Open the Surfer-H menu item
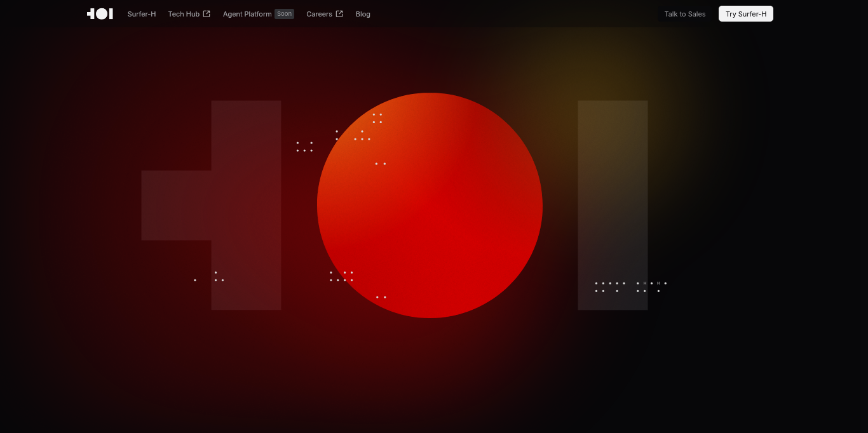868x433 pixels. (x=141, y=14)
